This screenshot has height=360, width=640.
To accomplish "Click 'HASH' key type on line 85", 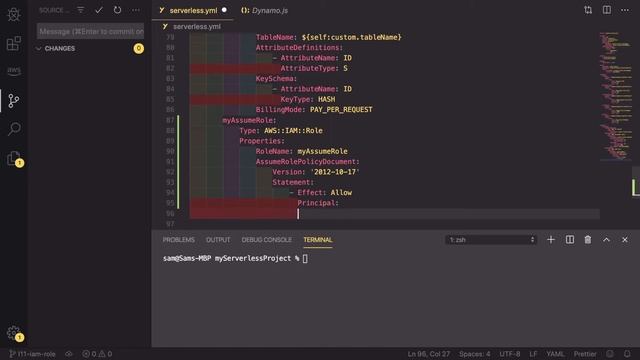I will (x=327, y=99).
